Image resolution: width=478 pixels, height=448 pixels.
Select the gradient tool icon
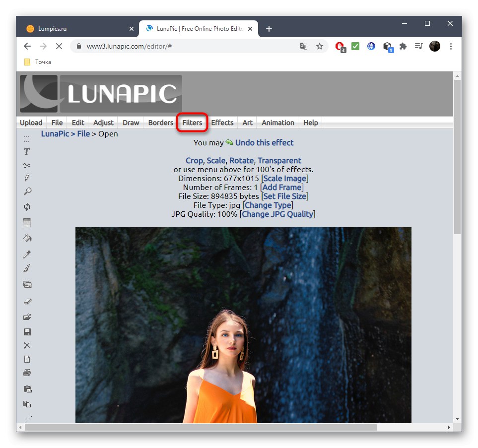pos(27,223)
